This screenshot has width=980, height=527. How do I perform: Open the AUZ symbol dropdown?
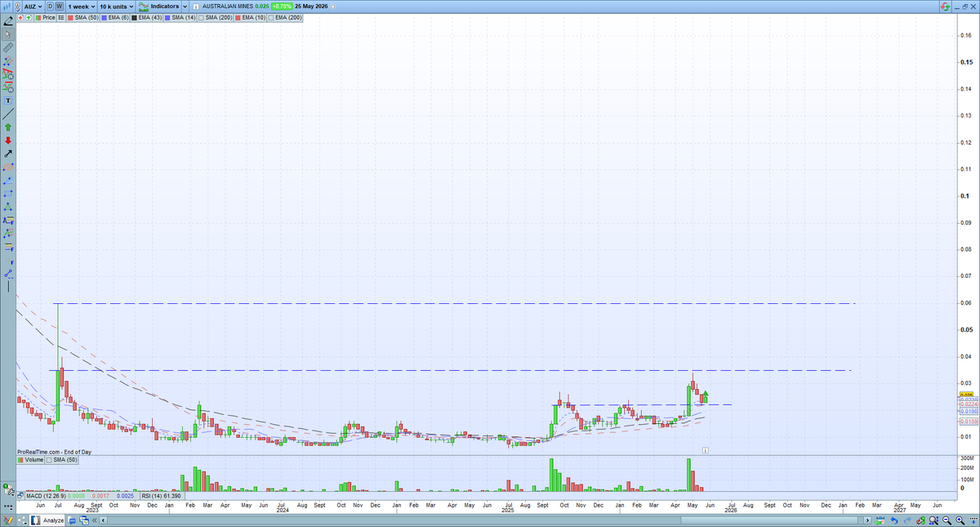pyautogui.click(x=33, y=7)
